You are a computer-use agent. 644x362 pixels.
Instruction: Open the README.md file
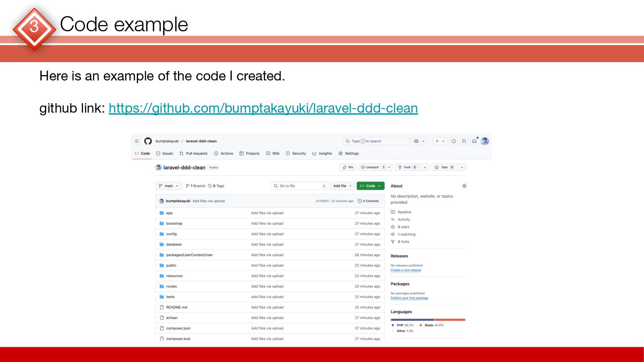tap(177, 307)
